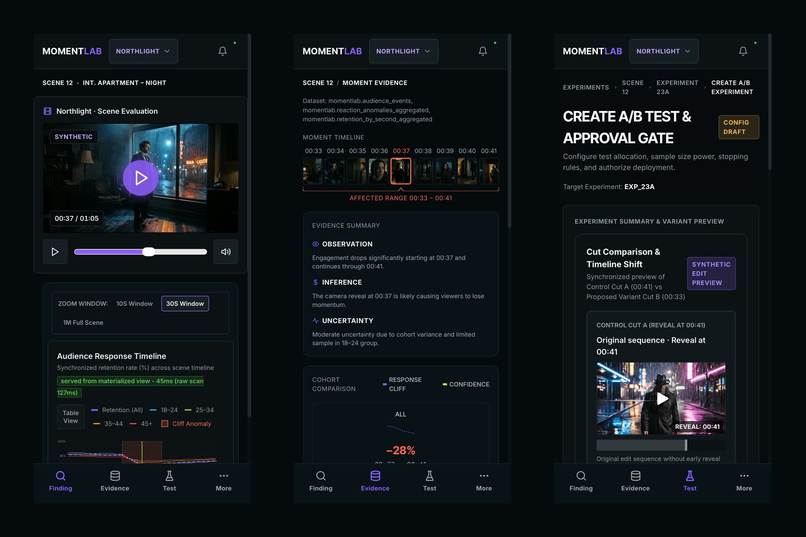Image resolution: width=806 pixels, height=537 pixels.
Task: Open notifications bell on the Create A/B Test screen
Action: click(743, 51)
